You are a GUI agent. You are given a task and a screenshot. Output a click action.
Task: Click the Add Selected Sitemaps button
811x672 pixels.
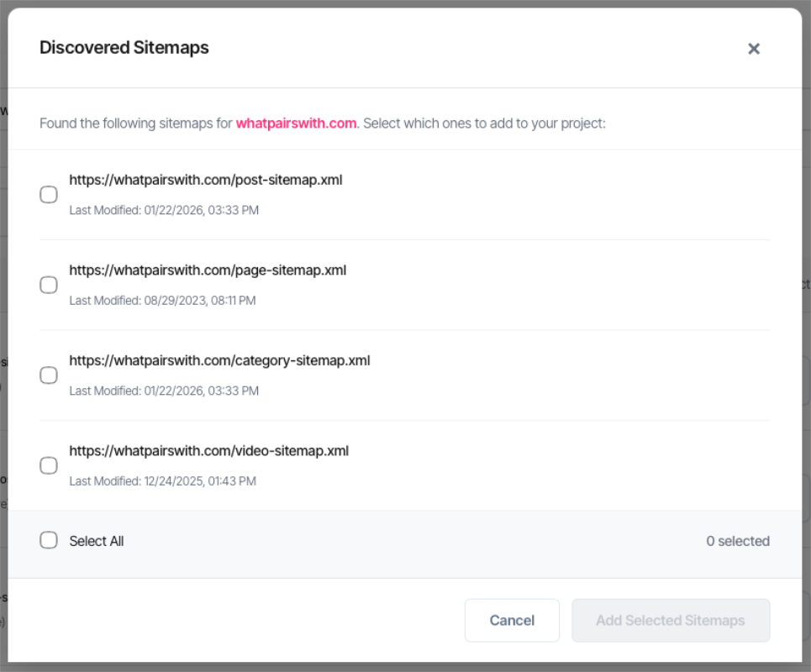pyautogui.click(x=670, y=621)
